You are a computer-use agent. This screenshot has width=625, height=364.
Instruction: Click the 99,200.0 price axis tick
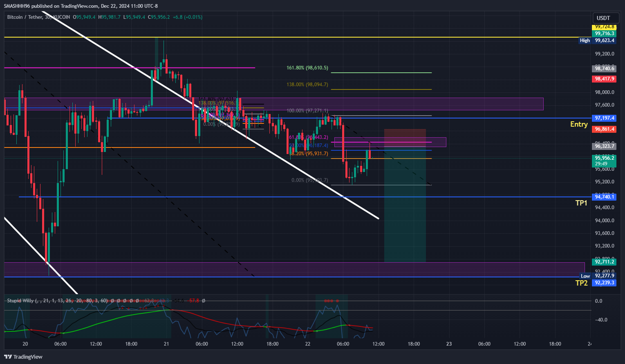click(605, 54)
